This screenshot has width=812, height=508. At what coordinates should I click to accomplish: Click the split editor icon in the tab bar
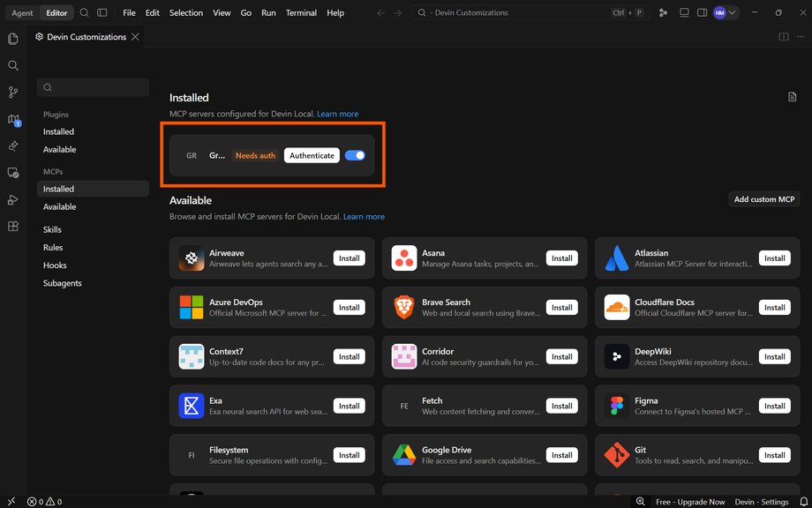coord(784,37)
